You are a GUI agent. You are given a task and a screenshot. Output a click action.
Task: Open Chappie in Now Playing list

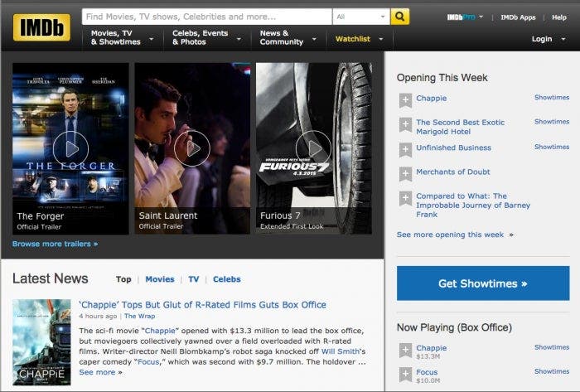point(432,348)
